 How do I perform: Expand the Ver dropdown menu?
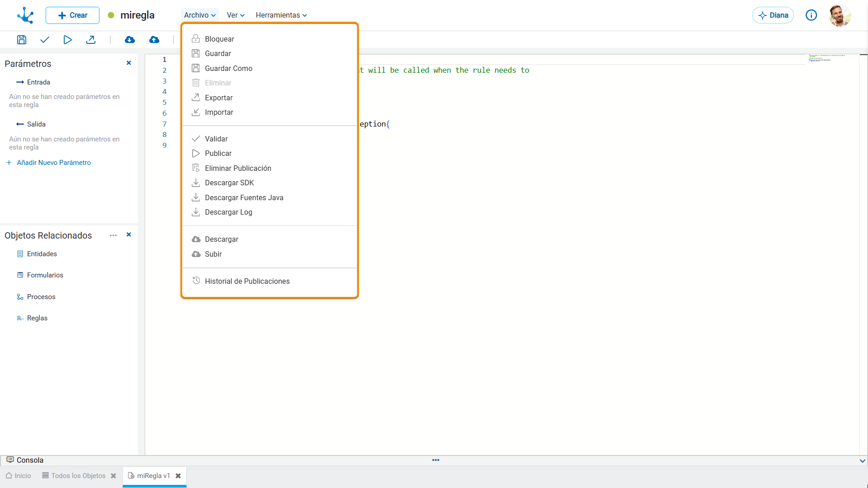point(236,15)
